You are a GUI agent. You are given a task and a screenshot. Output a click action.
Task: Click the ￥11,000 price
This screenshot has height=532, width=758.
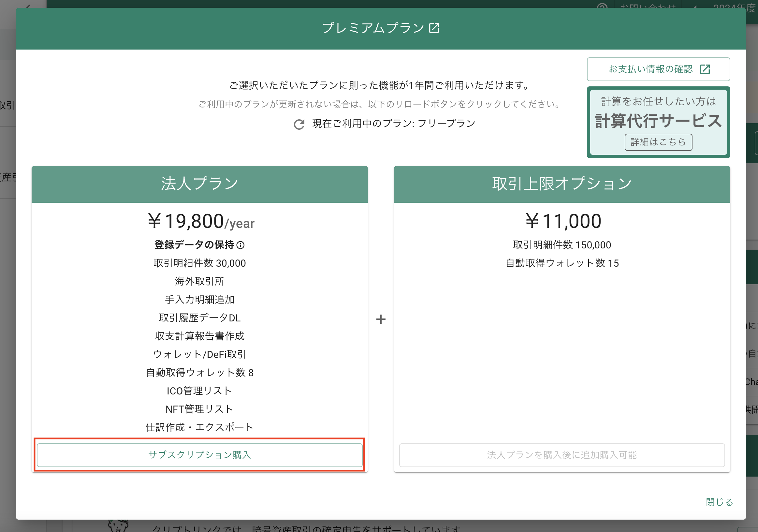click(562, 221)
